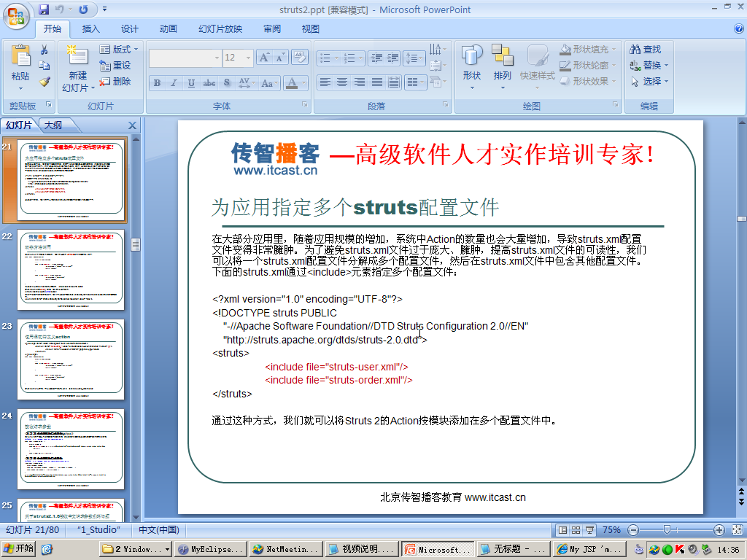Toggle text shadow S formatting
This screenshot has width=747, height=560.
point(227,83)
